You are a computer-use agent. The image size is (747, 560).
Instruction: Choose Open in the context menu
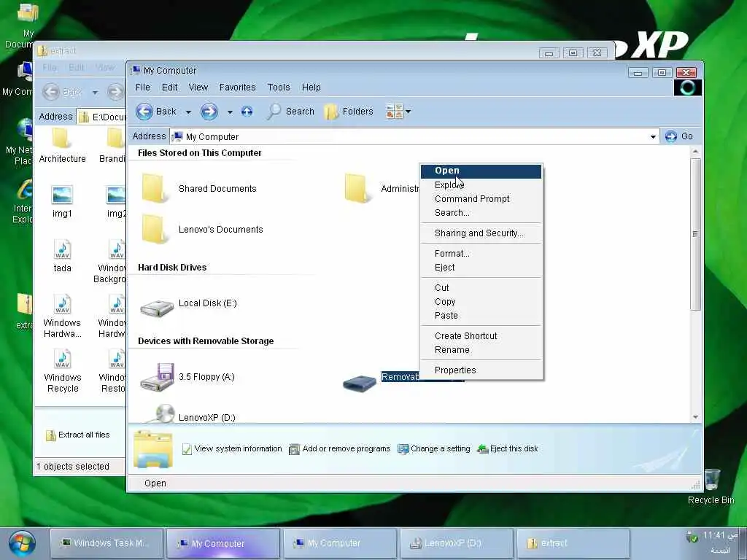tap(481, 171)
